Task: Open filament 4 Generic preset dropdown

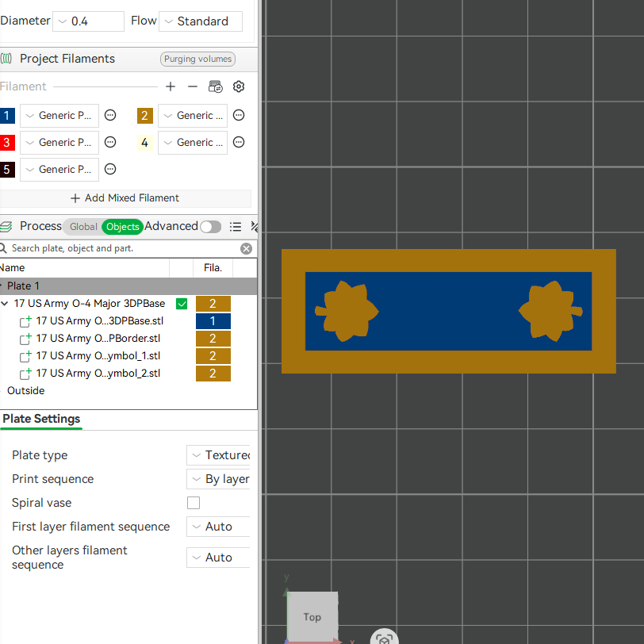Action: pos(193,143)
